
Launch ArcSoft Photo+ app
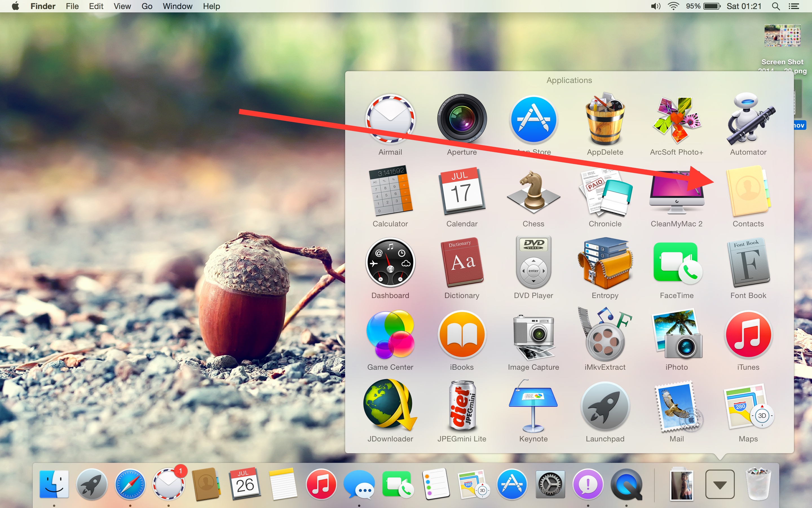point(676,119)
